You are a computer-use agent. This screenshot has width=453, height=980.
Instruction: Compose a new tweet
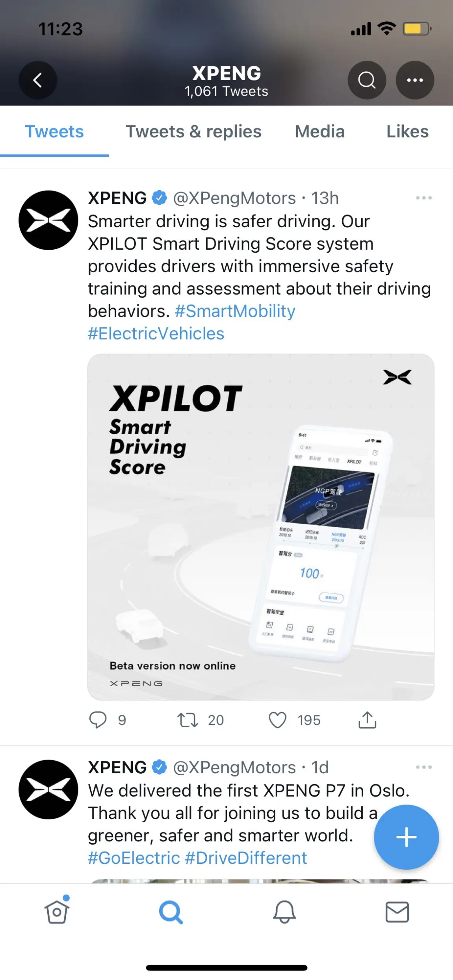tap(406, 837)
